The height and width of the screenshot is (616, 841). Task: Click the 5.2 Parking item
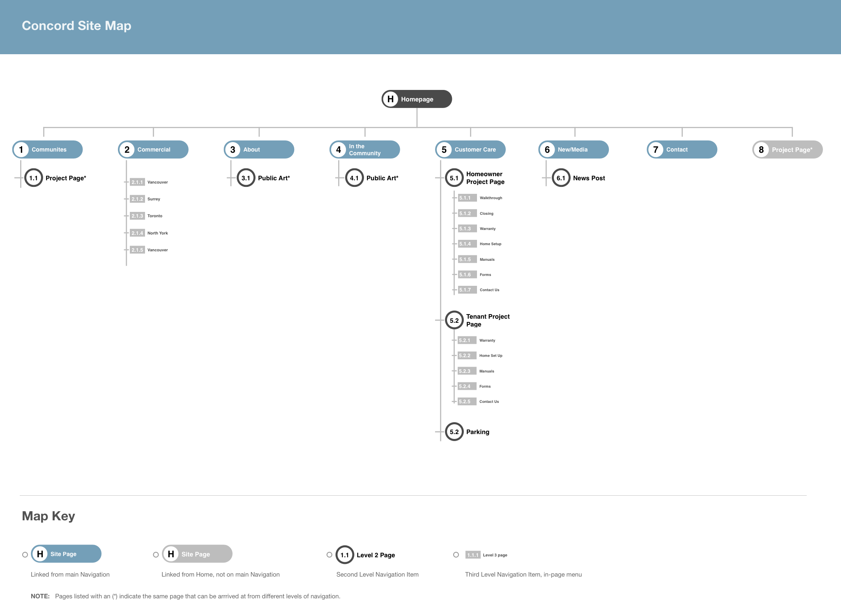coord(468,432)
